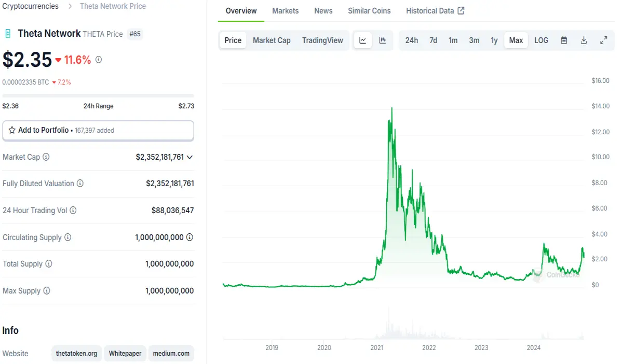Enable LOG scale on chart

tap(541, 40)
